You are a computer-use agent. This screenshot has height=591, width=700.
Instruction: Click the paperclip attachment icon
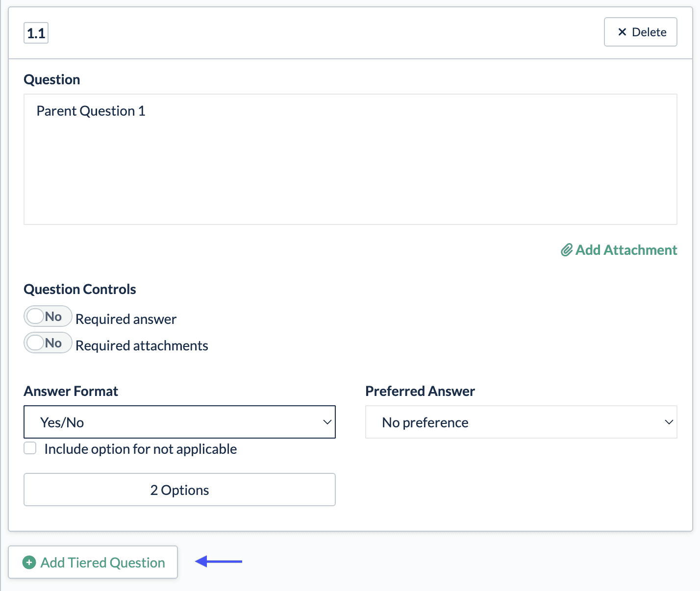coord(567,250)
